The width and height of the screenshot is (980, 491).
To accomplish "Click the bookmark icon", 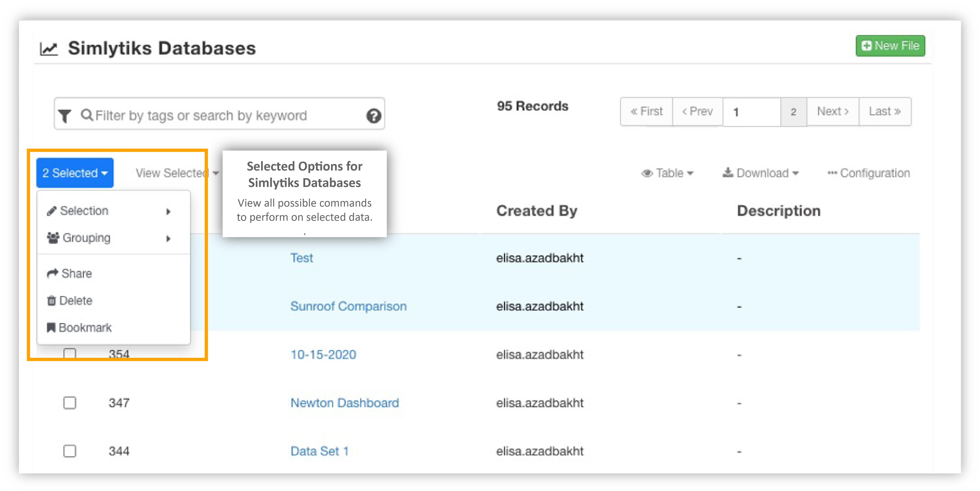I will 51,327.
